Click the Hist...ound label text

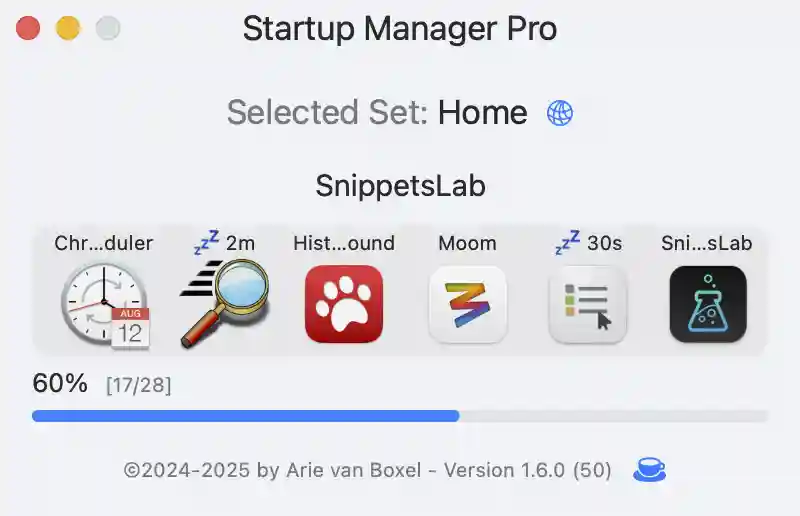(344, 243)
